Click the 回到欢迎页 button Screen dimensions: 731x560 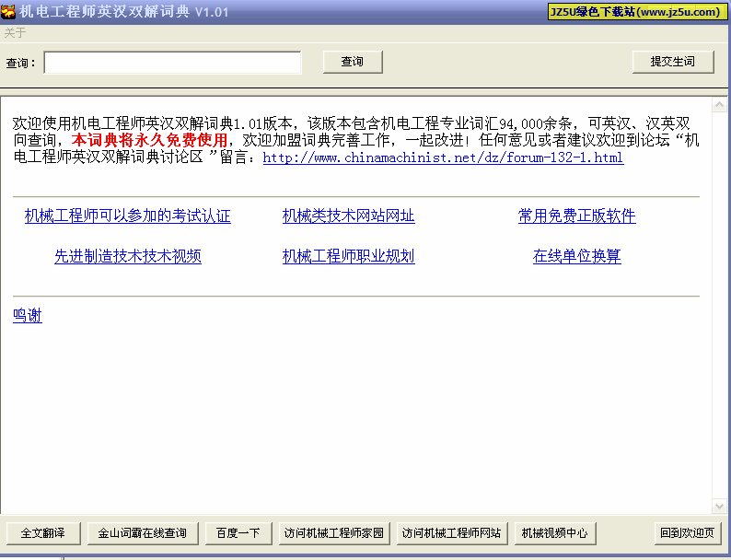(687, 533)
